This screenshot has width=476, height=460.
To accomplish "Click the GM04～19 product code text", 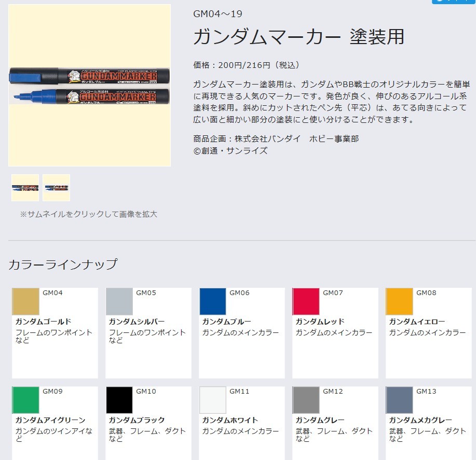I will pos(217,14).
